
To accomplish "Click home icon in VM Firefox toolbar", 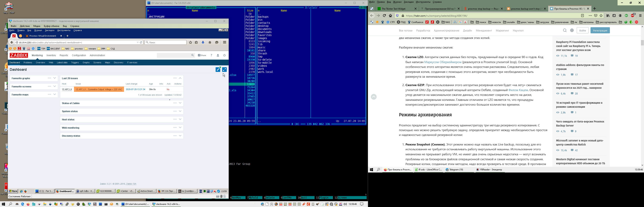I will tap(210, 43).
